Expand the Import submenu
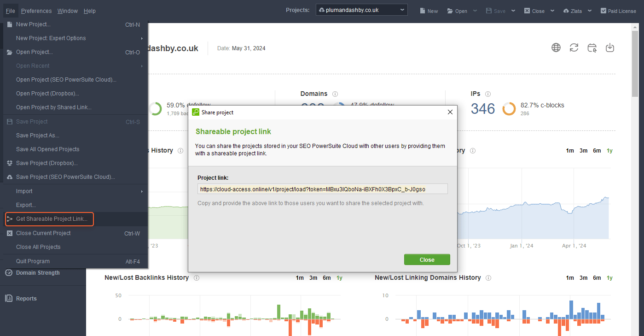 pos(75,191)
